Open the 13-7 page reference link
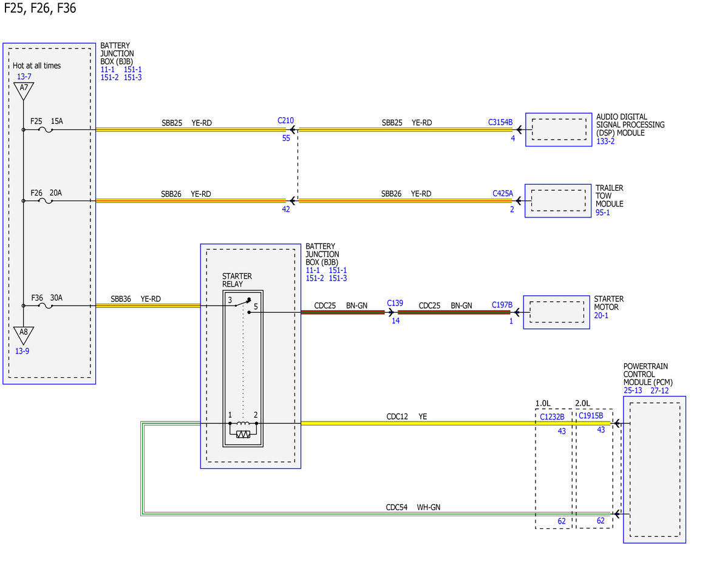Viewport: 728px width, 563px height. pyautogui.click(x=24, y=77)
